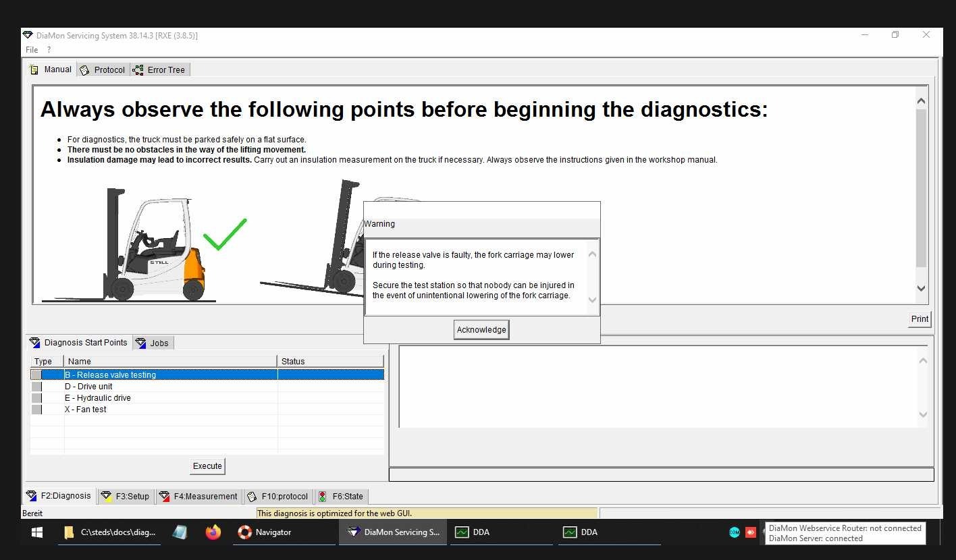Click DiaMon Servicing S... taskbar item

[393, 532]
